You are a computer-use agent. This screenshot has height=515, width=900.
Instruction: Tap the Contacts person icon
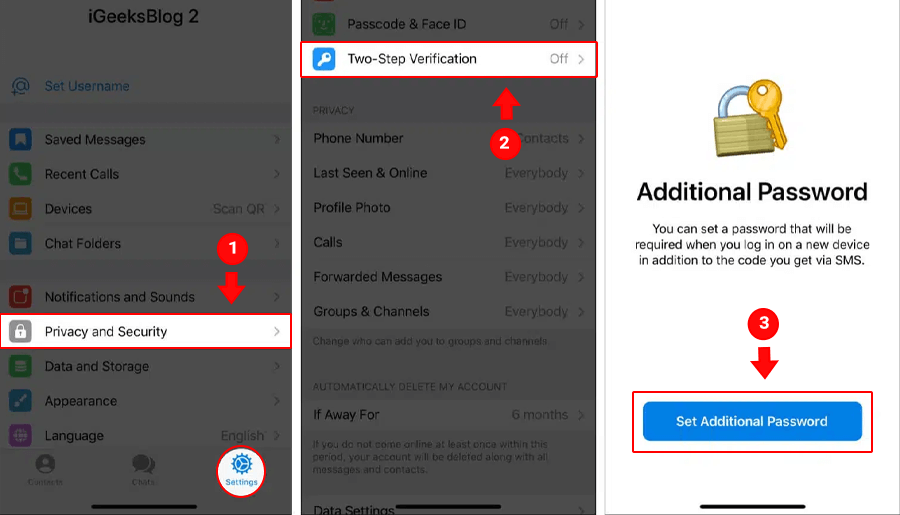(45, 464)
